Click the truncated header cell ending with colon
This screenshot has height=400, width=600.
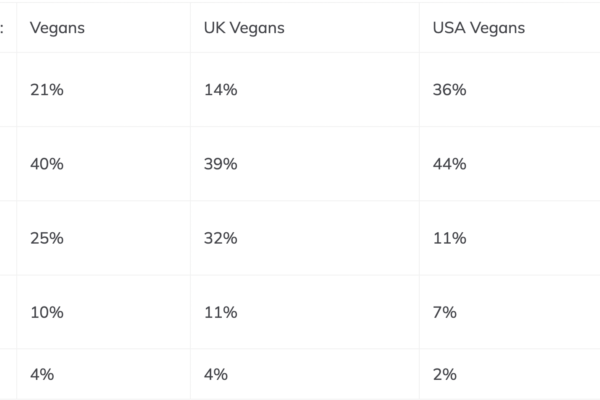click(6, 28)
